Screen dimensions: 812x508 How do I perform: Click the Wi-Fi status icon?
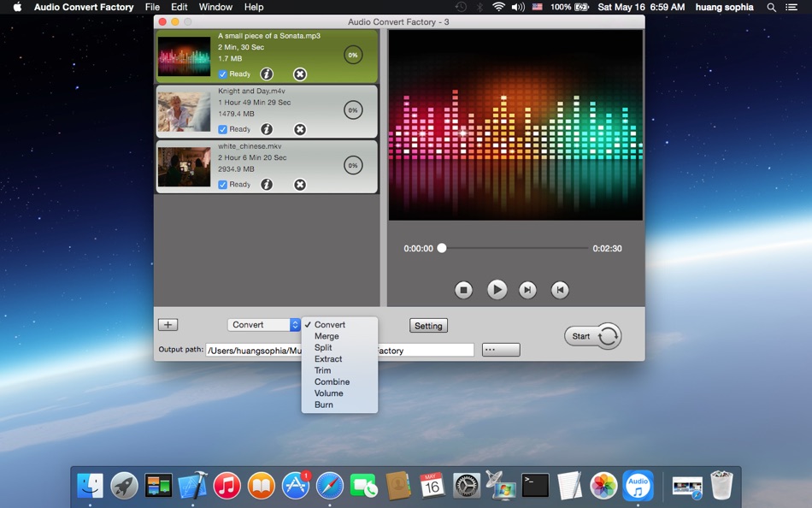point(498,7)
